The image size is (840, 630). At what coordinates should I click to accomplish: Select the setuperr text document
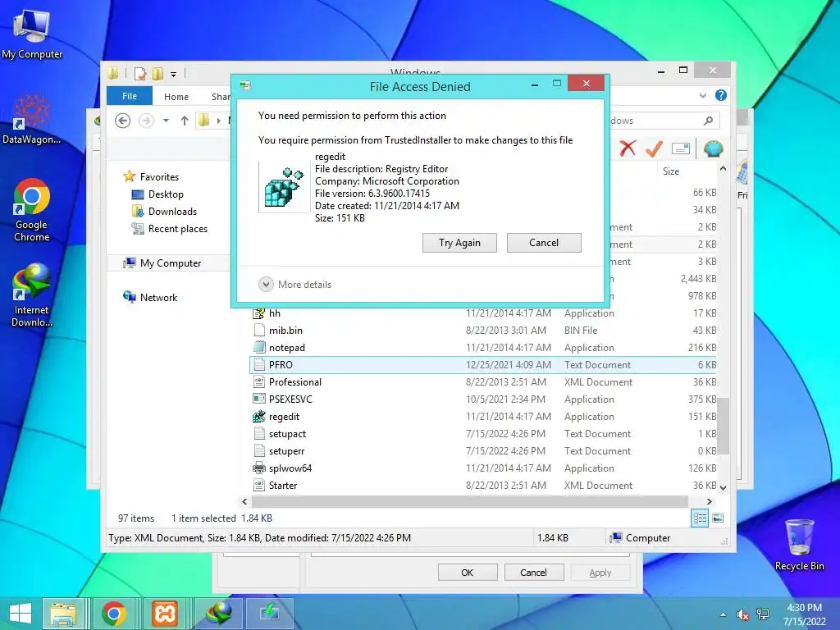pos(484,450)
